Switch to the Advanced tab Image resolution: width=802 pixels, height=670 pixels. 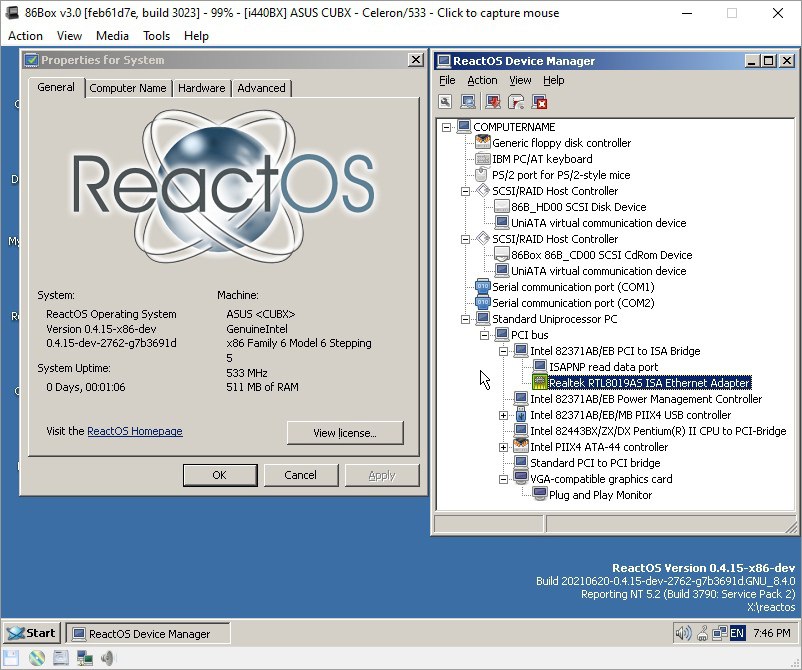coord(261,88)
